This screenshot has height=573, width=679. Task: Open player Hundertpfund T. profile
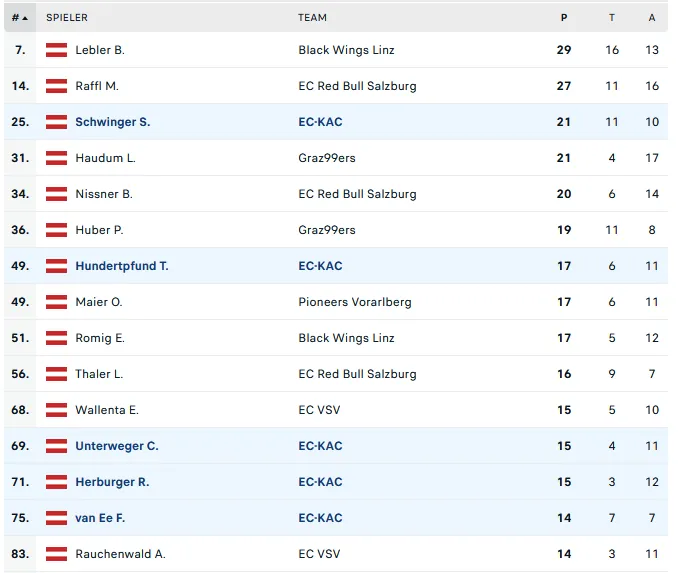[x=122, y=266]
